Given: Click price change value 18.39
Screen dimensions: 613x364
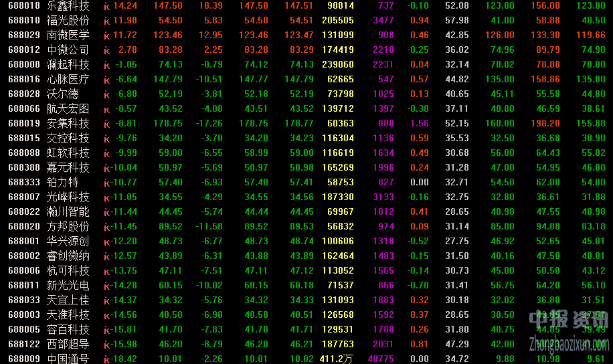Looking at the screenshot, I should pyautogui.click(x=211, y=5).
